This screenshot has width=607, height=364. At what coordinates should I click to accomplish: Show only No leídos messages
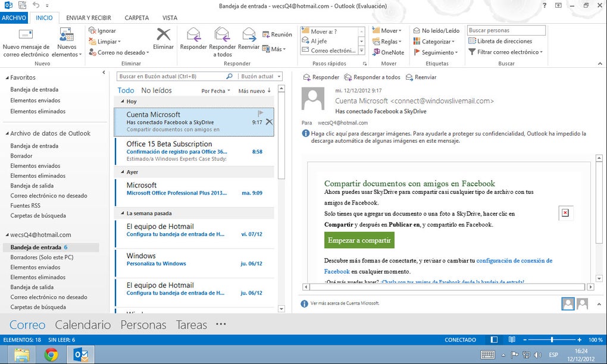[157, 90]
